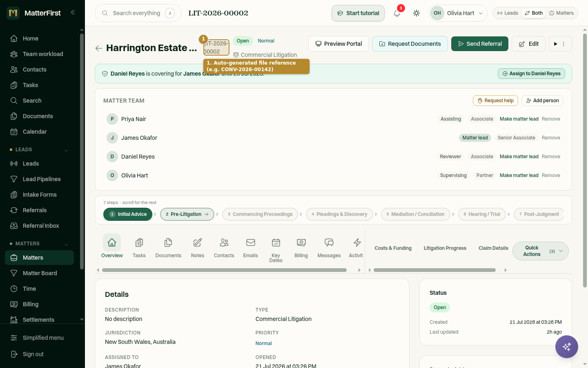Image resolution: width=588 pixels, height=368 pixels.
Task: Click Start tutorial button
Action: point(358,13)
